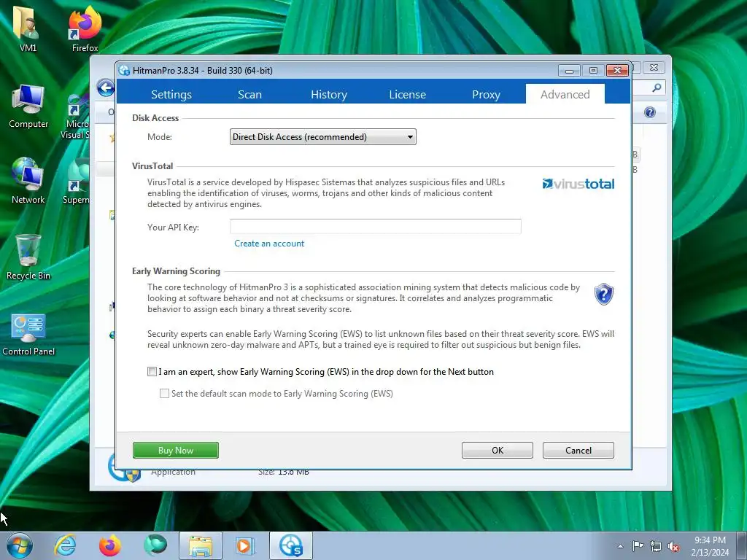Click the HitmanPro title bar icon

pyautogui.click(x=124, y=71)
